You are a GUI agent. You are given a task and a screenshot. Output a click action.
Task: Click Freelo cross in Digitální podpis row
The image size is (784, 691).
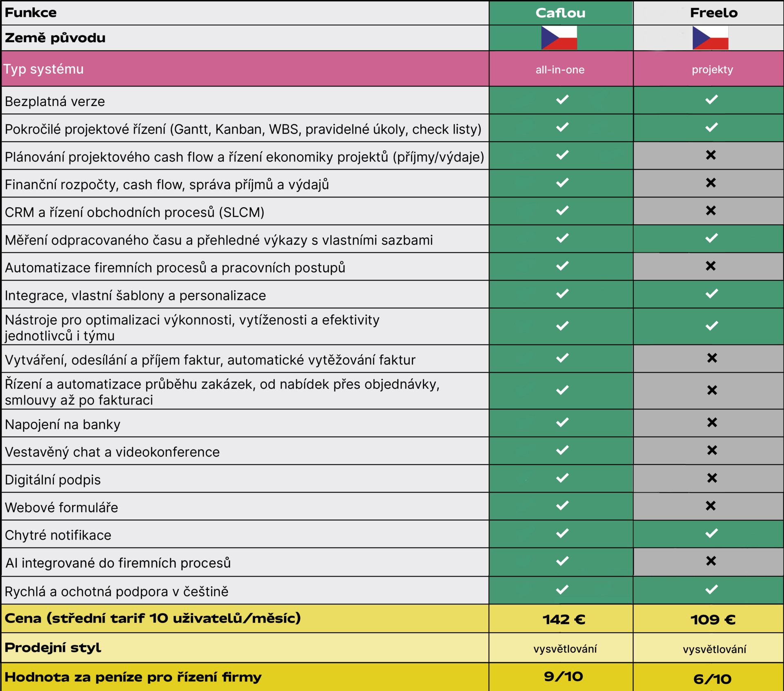pos(712,478)
